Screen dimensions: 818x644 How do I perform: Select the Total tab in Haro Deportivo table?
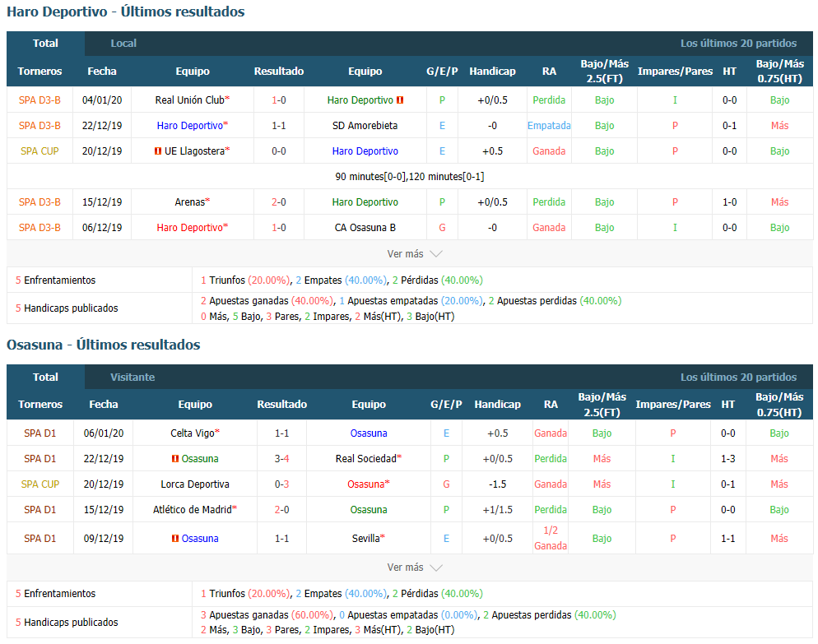(x=45, y=44)
